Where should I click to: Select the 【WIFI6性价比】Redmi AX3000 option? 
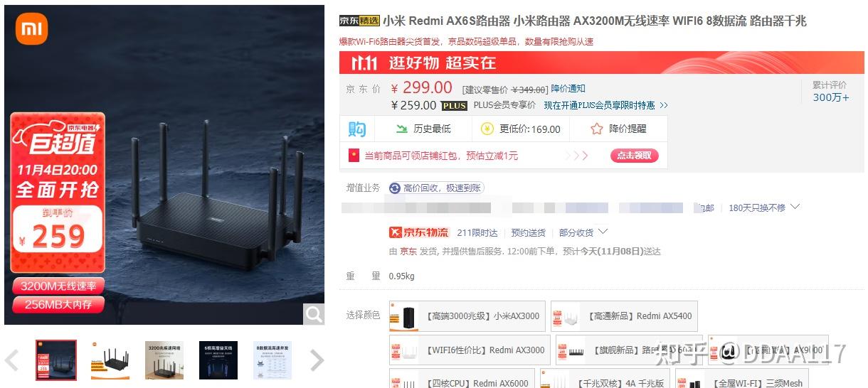point(470,350)
